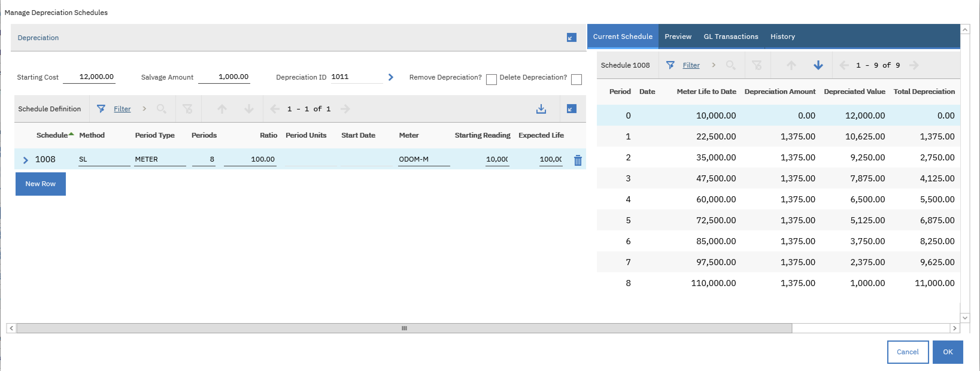Viewport: 980px width, 371px height.
Task: Open the filter funnel beside Schedule 1008
Action: pos(670,65)
